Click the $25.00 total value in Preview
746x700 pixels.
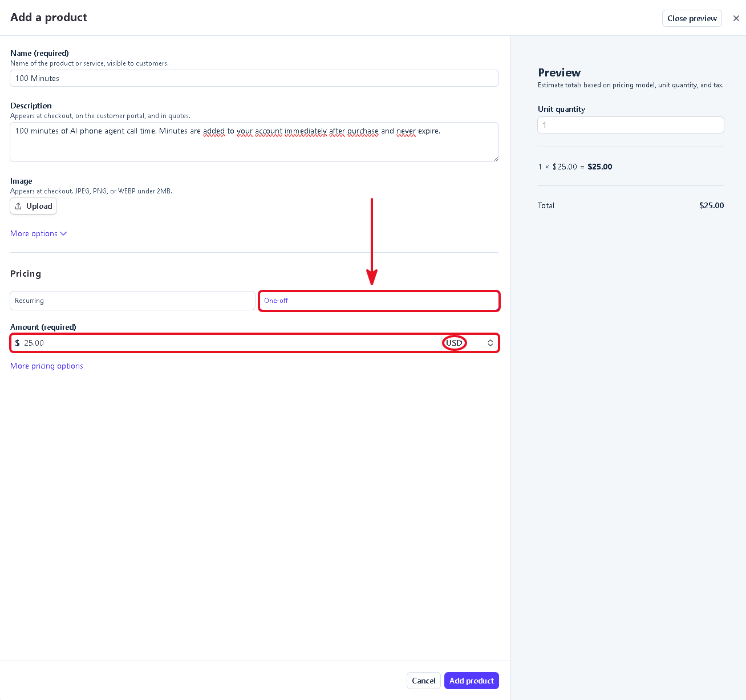[711, 205]
